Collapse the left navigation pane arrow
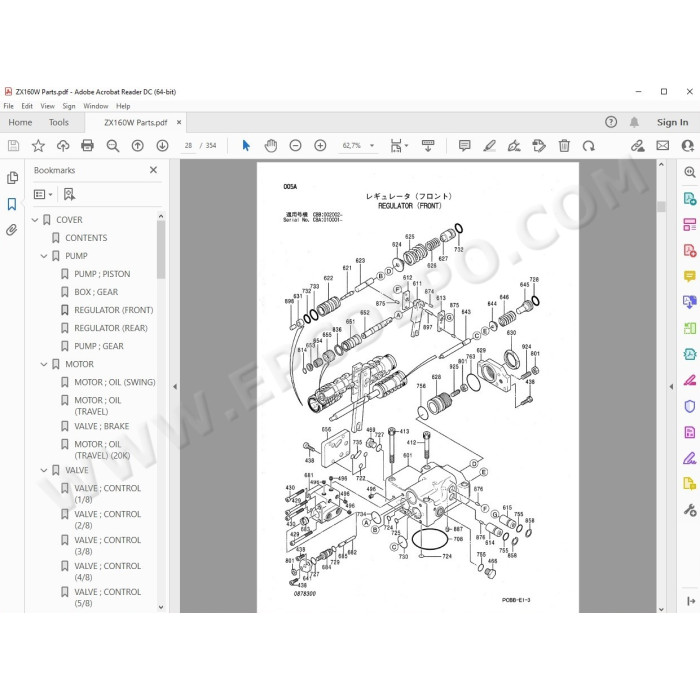Screen dimensions: 700x700 [x=175, y=387]
